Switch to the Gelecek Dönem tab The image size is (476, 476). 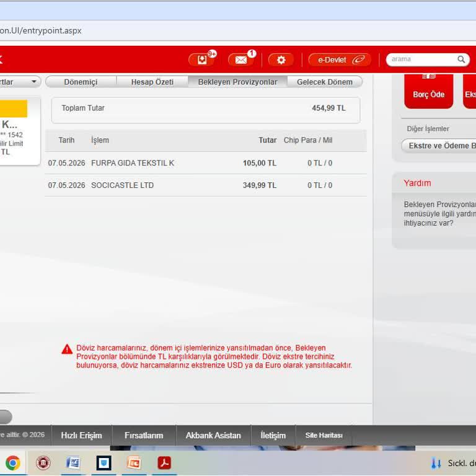click(x=325, y=82)
